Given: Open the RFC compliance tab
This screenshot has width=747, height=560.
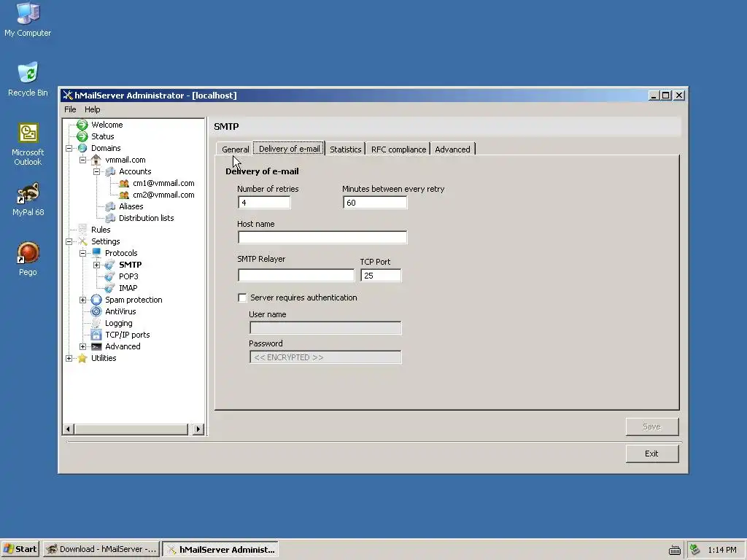Looking at the screenshot, I should tap(398, 149).
